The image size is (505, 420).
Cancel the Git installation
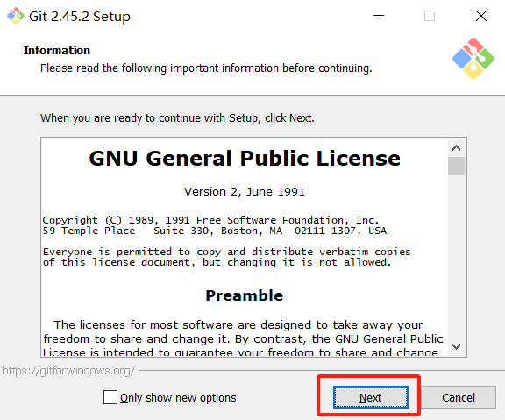(459, 397)
